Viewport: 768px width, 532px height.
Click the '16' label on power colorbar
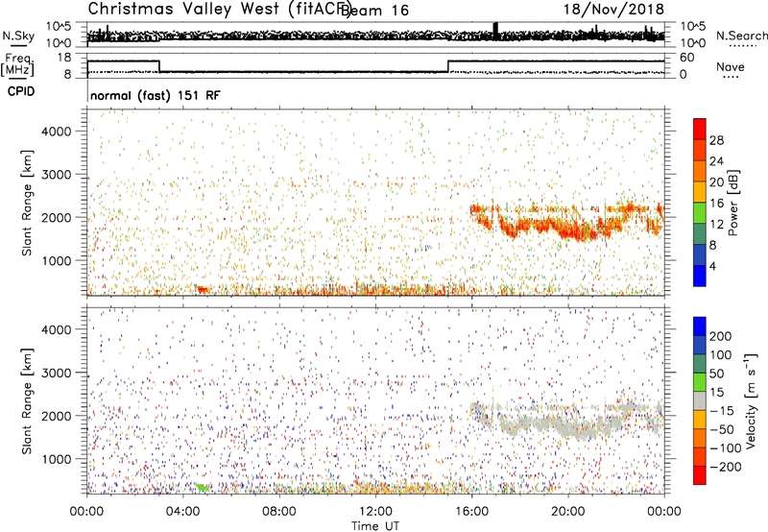click(x=716, y=204)
